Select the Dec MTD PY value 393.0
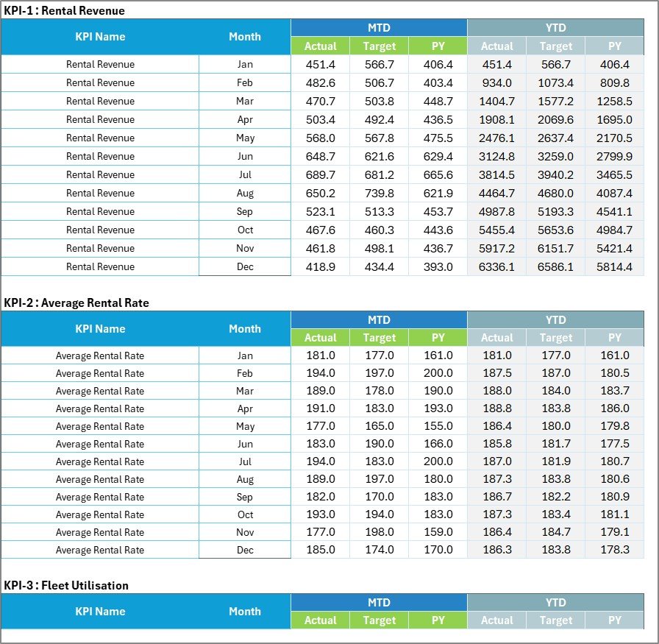This screenshot has width=659, height=644. 438,267
